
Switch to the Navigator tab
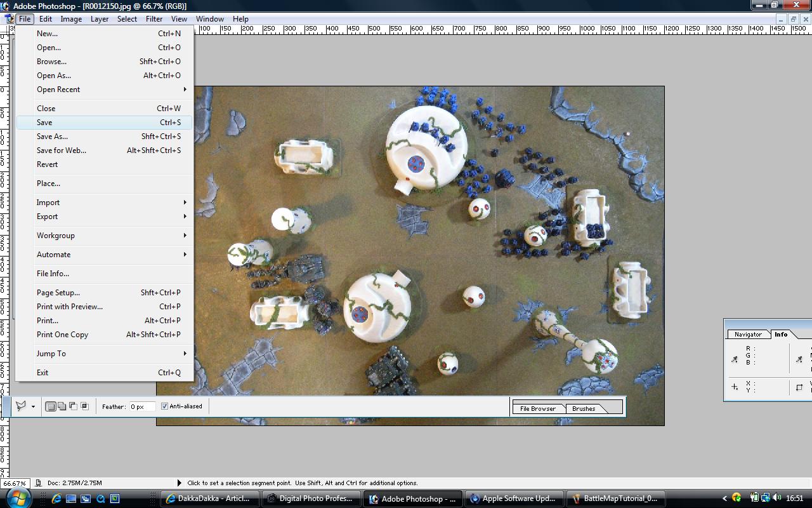pyautogui.click(x=747, y=334)
